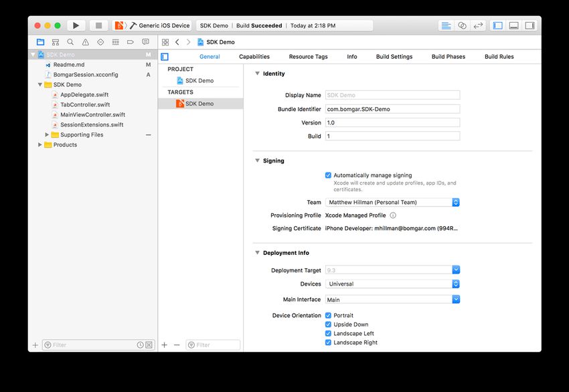Open the SDK Demo scheme selector icon

(x=118, y=25)
